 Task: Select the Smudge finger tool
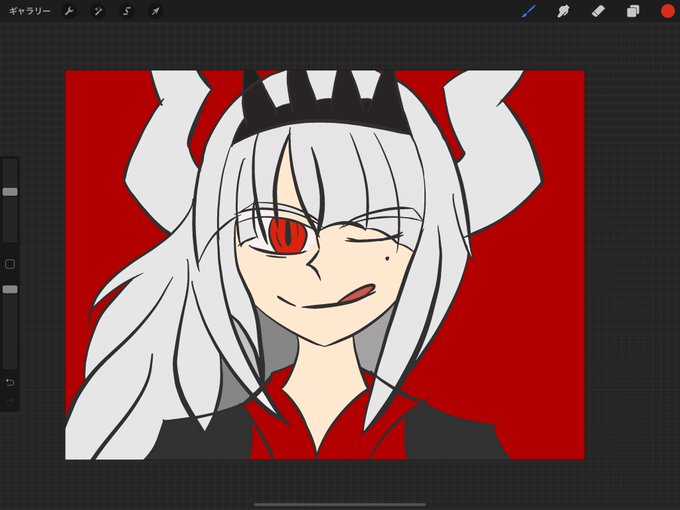(x=563, y=11)
